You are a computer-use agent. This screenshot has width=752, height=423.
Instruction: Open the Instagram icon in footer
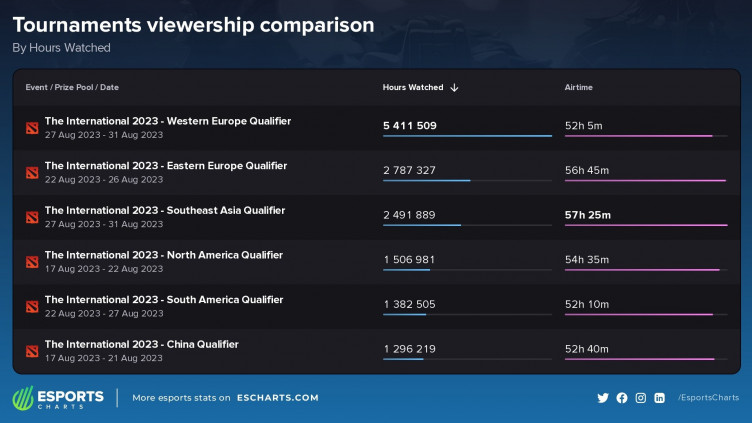pos(641,398)
